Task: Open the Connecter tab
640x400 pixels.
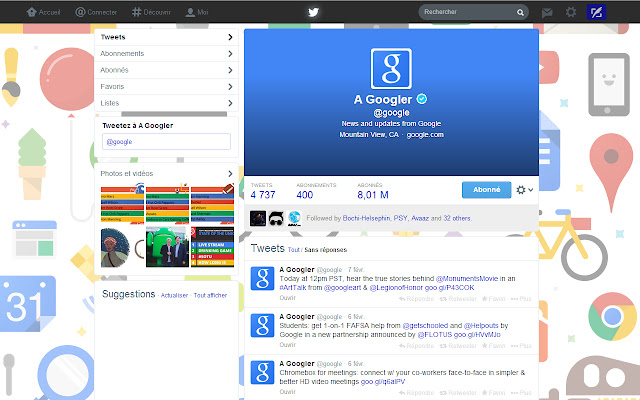Action: pos(96,12)
